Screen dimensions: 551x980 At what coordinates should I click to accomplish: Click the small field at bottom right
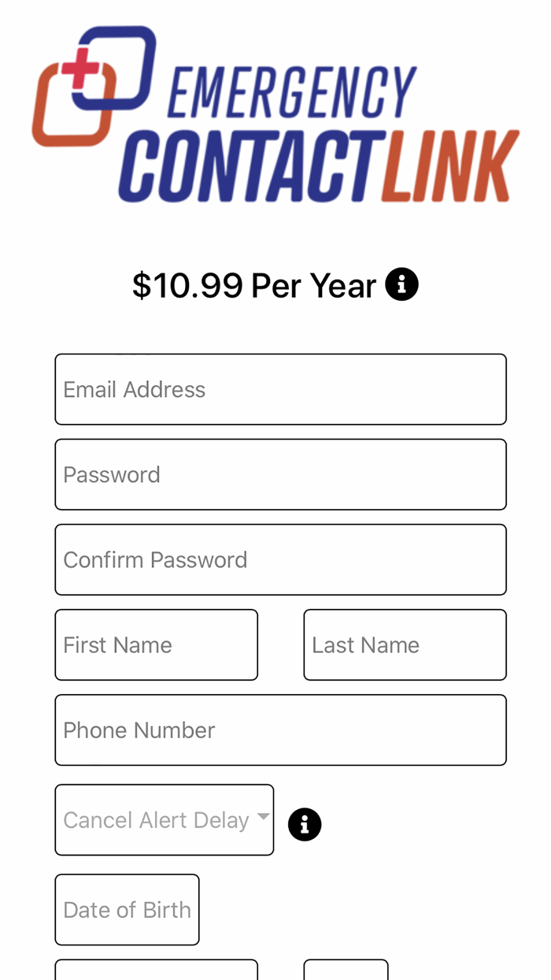(x=346, y=973)
